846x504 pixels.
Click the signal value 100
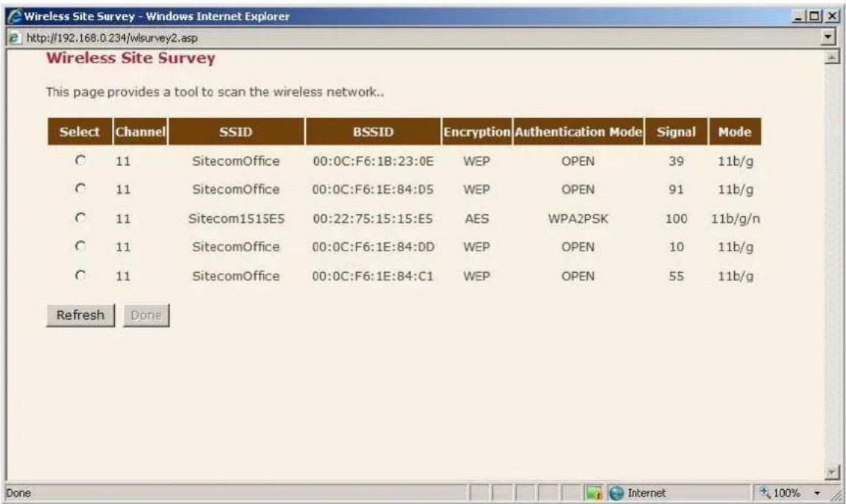pyautogui.click(x=676, y=219)
